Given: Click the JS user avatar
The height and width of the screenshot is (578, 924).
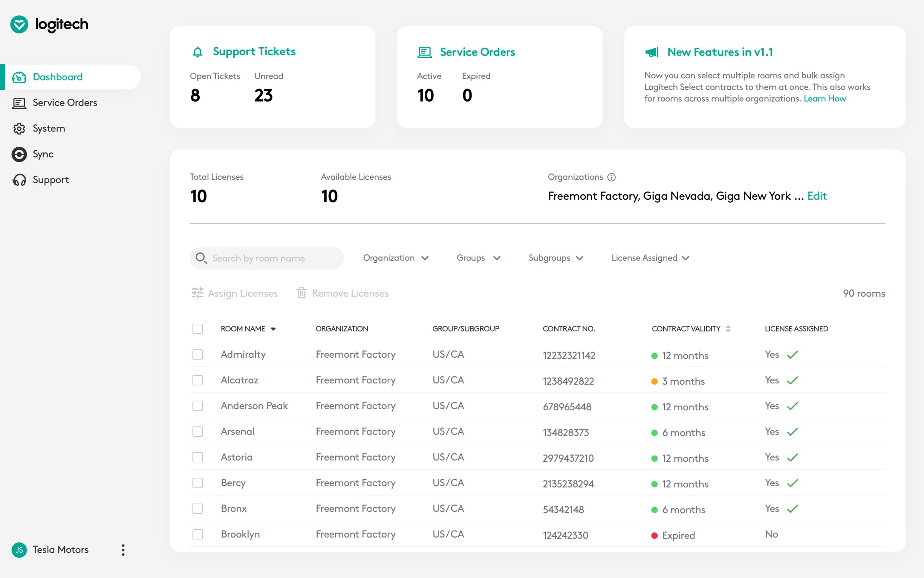Looking at the screenshot, I should (19, 550).
